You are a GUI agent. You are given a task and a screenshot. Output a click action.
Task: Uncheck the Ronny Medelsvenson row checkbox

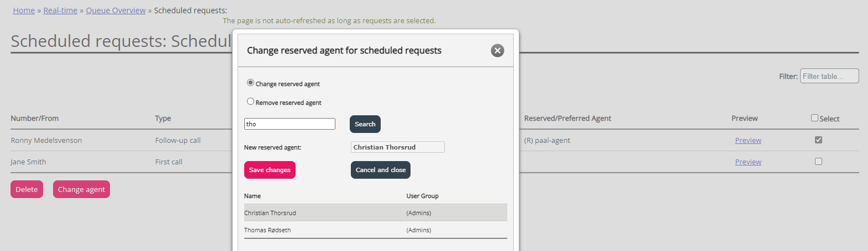818,140
